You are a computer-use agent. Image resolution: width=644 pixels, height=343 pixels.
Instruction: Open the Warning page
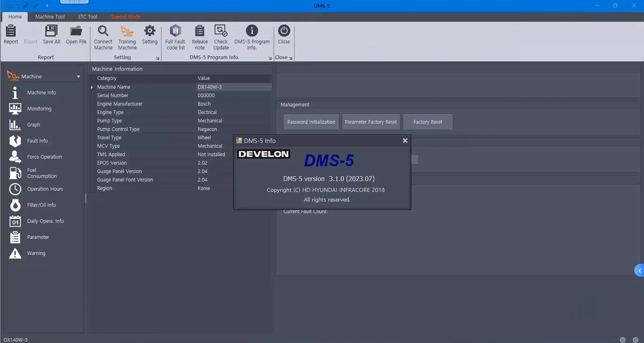(x=36, y=253)
